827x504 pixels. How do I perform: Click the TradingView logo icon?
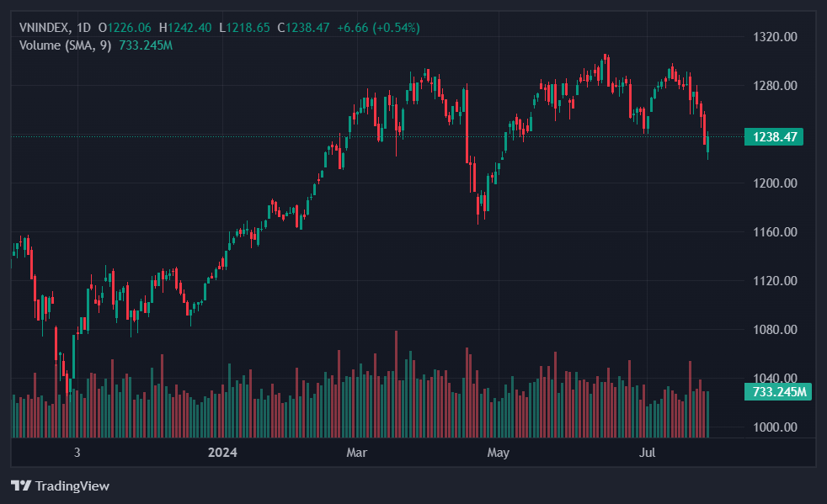tap(21, 485)
